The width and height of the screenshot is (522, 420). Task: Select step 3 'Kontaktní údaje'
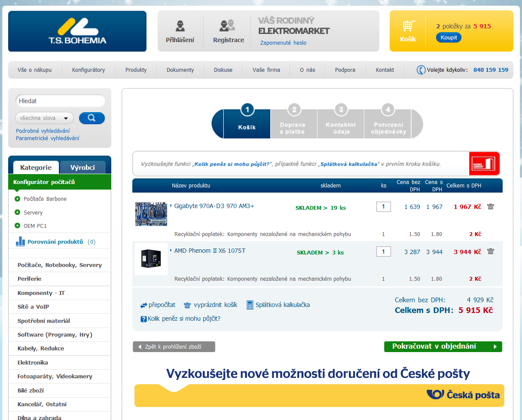[x=341, y=124]
